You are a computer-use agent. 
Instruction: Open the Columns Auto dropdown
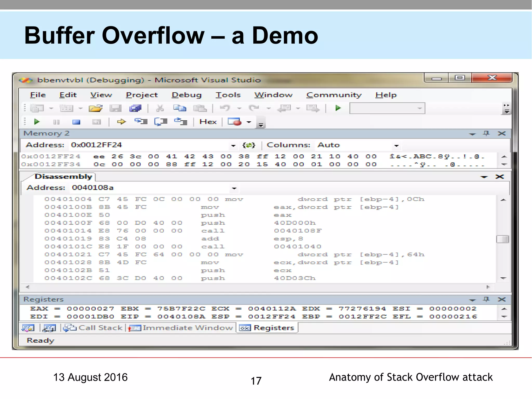396,146
